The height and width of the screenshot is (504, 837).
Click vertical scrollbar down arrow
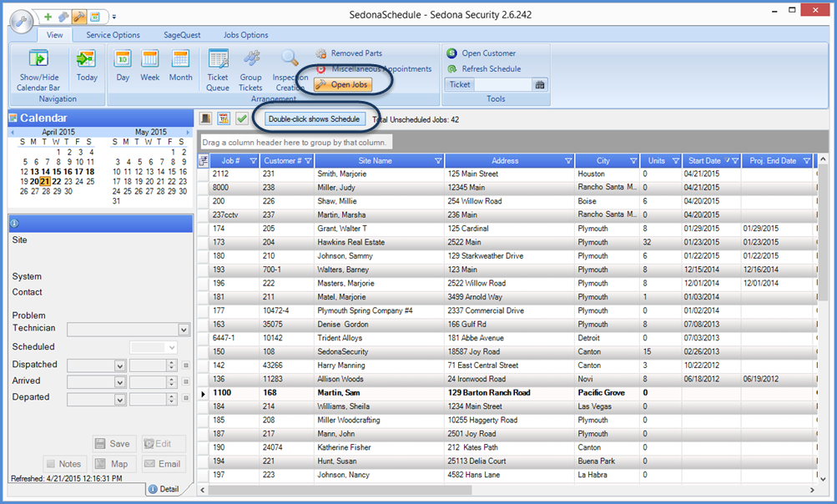[x=823, y=479]
